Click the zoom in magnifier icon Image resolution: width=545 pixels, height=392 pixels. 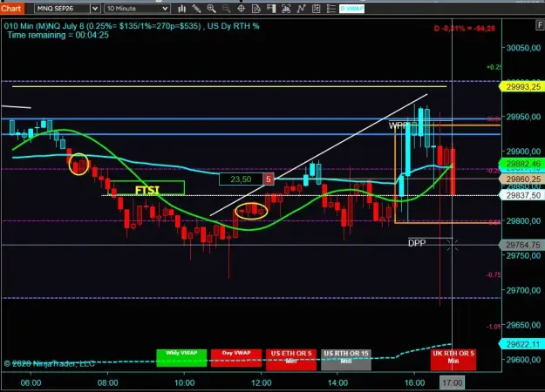[x=211, y=9]
